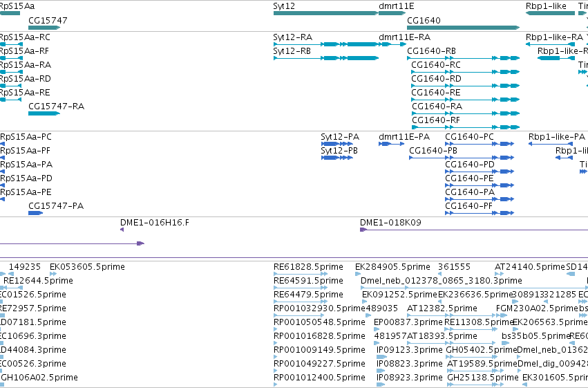Click the CG15747-RA transcript label
The image size is (588, 388).
click(x=56, y=107)
